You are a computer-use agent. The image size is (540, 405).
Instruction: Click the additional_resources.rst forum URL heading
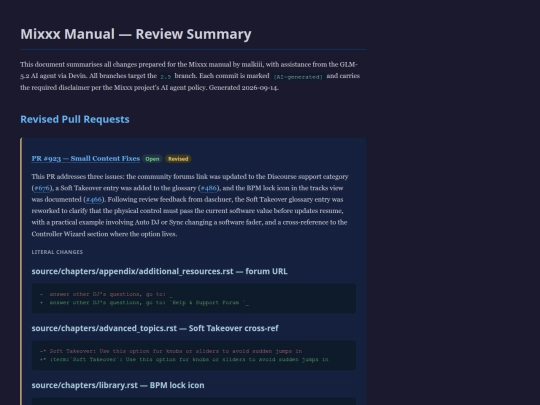coord(159,271)
